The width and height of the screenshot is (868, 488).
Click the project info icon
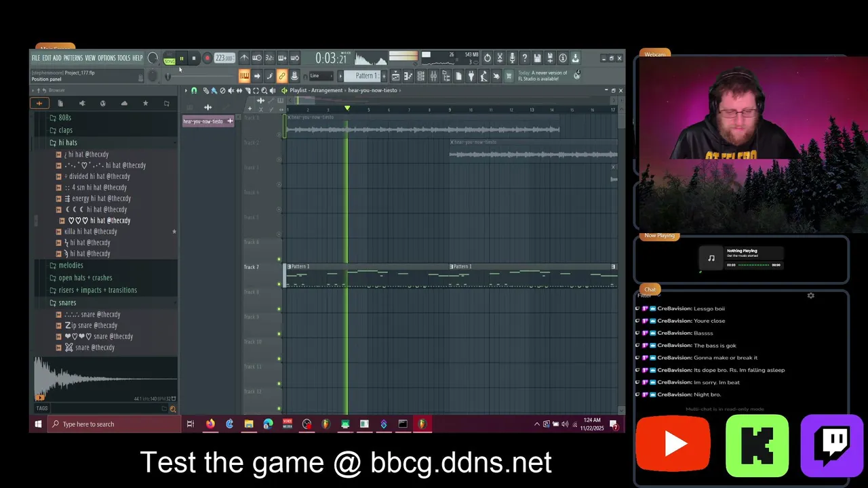(562, 58)
